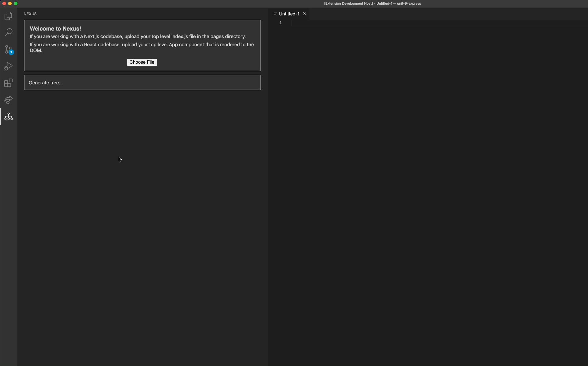Maximize window using green button
The width and height of the screenshot is (588, 366).
click(16, 3)
